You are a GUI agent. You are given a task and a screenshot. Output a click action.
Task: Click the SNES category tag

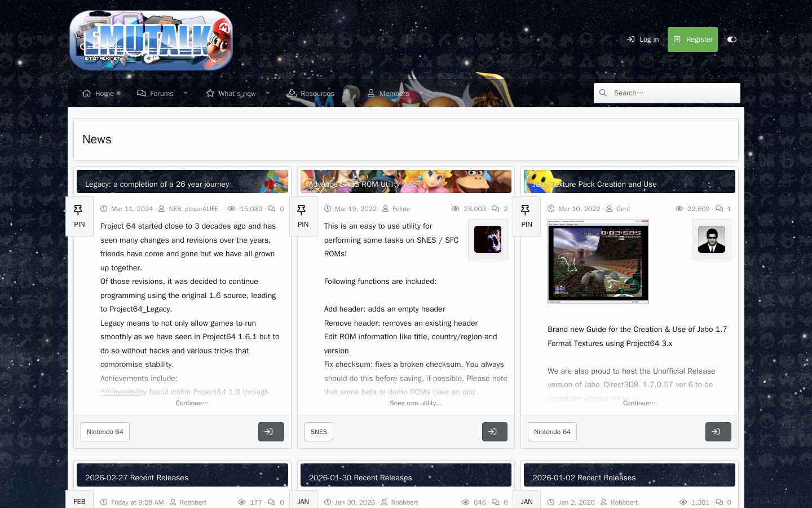click(319, 432)
